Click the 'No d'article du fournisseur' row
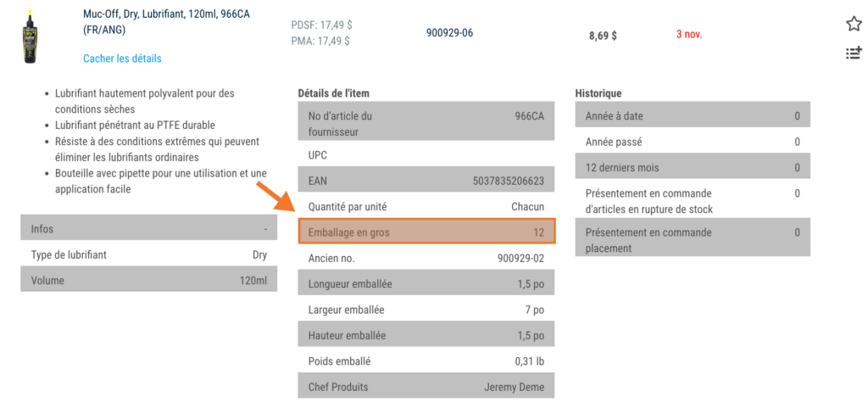The image size is (868, 408). [426, 124]
